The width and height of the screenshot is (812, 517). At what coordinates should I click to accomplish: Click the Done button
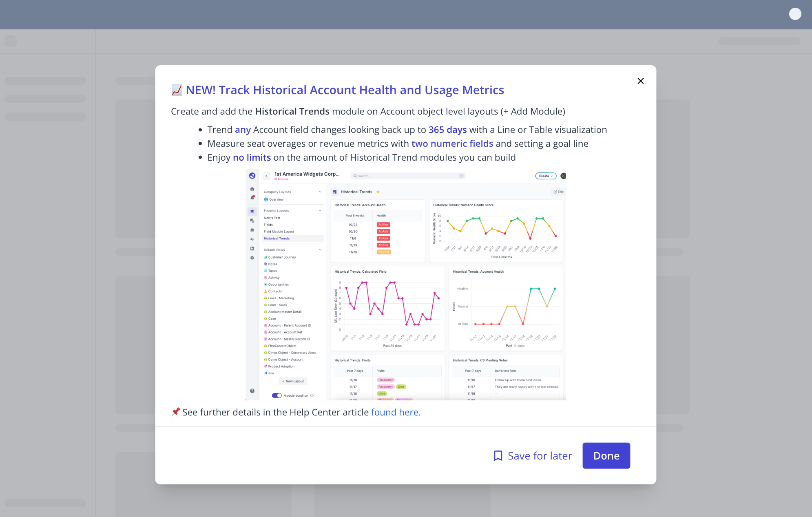[606, 455]
